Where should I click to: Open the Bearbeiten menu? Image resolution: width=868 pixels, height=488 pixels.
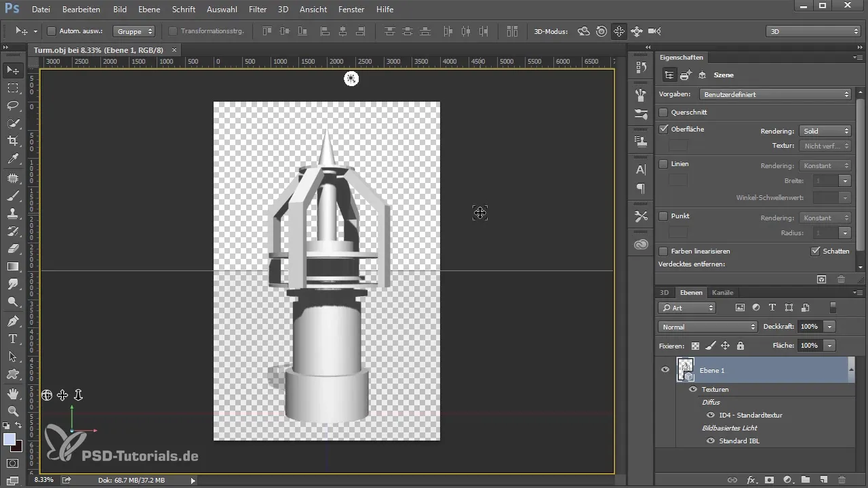pyautogui.click(x=81, y=9)
